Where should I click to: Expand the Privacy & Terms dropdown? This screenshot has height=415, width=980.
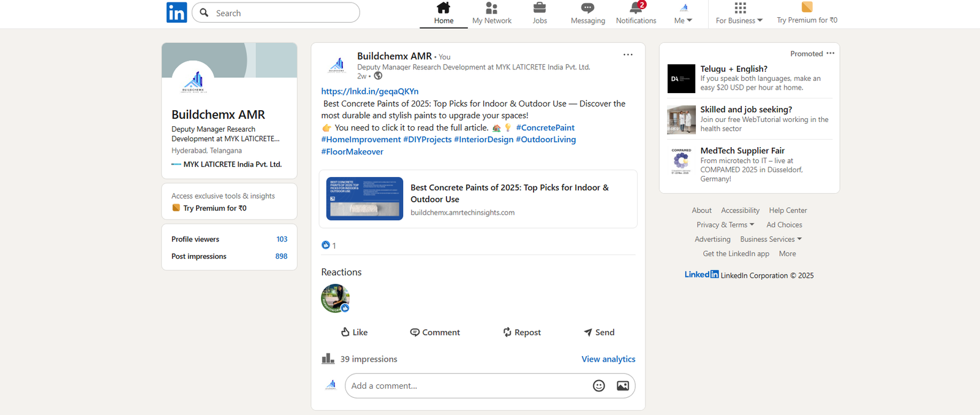coord(725,225)
